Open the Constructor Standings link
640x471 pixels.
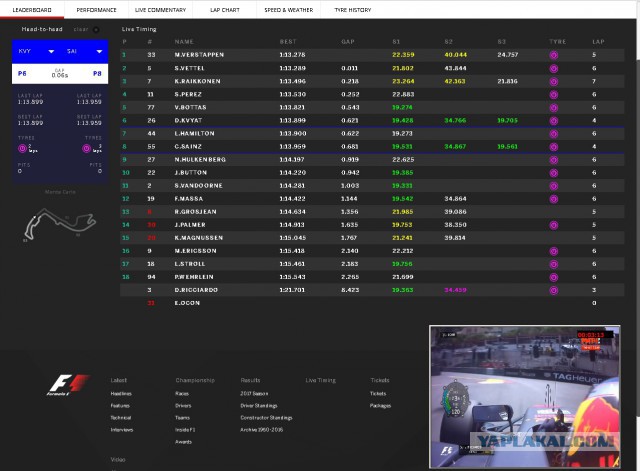(x=266, y=418)
